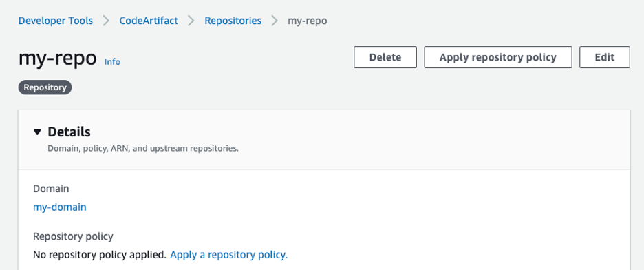Click the Apply repository policy button

coord(497,57)
